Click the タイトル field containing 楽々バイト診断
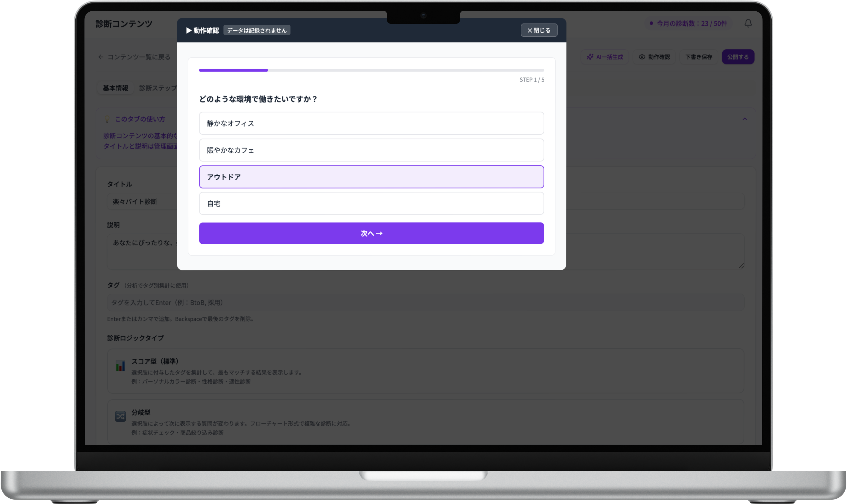This screenshot has height=504, width=847. click(425, 202)
